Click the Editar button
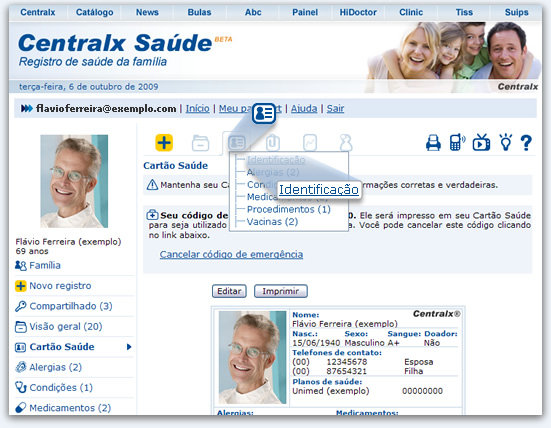Image resolution: width=551 pixels, height=428 pixels. (229, 291)
